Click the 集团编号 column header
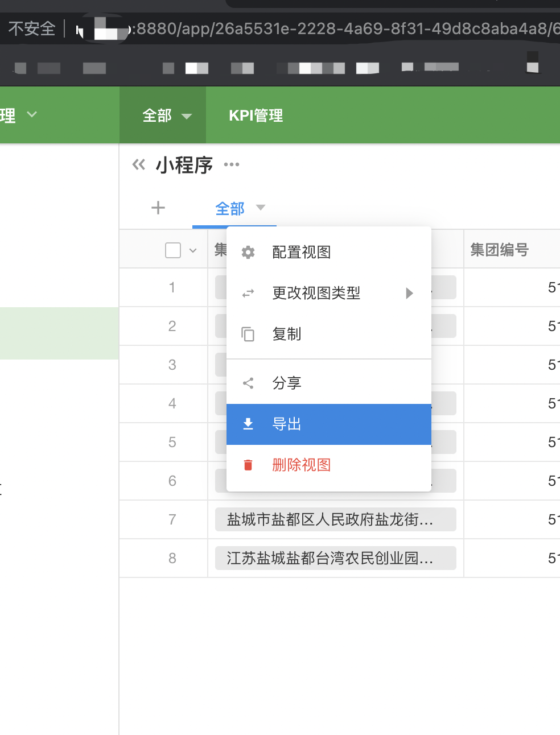 click(500, 250)
